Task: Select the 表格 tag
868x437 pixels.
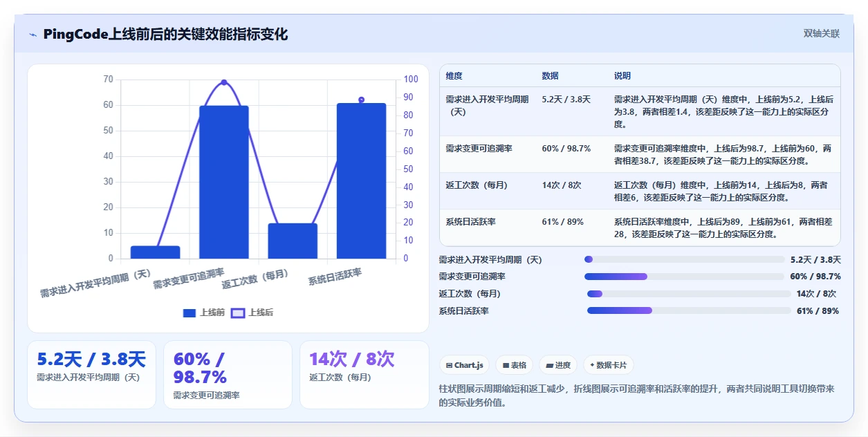Action: coord(515,365)
